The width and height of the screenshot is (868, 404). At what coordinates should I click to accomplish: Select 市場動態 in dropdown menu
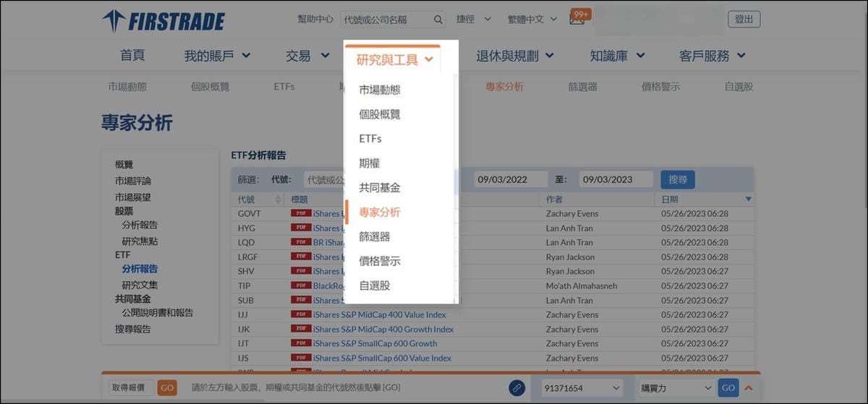tap(380, 90)
